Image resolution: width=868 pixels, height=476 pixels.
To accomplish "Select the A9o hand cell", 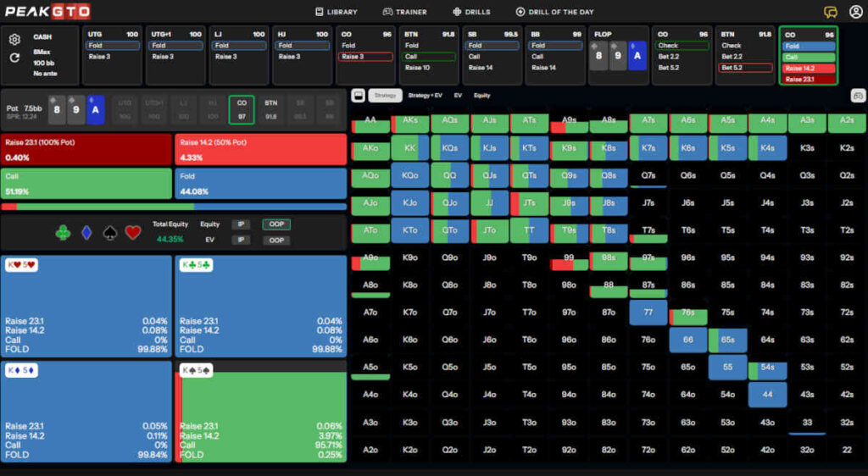I will pyautogui.click(x=370, y=260).
